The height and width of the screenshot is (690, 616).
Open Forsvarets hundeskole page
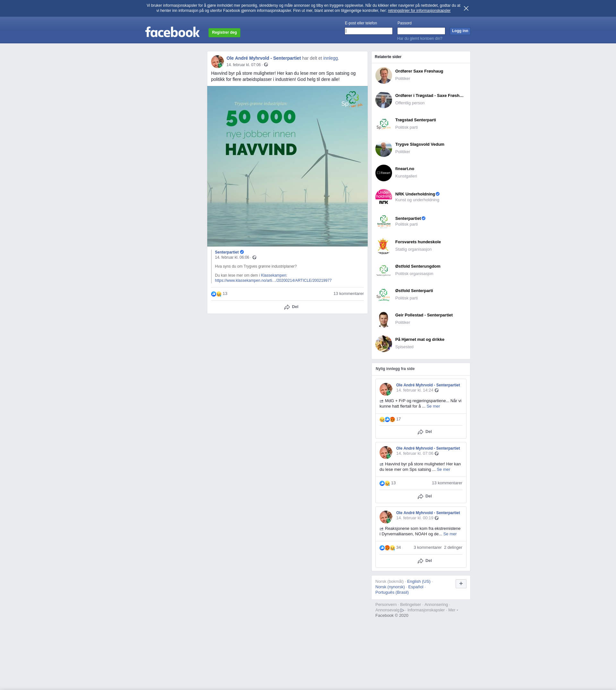(418, 242)
